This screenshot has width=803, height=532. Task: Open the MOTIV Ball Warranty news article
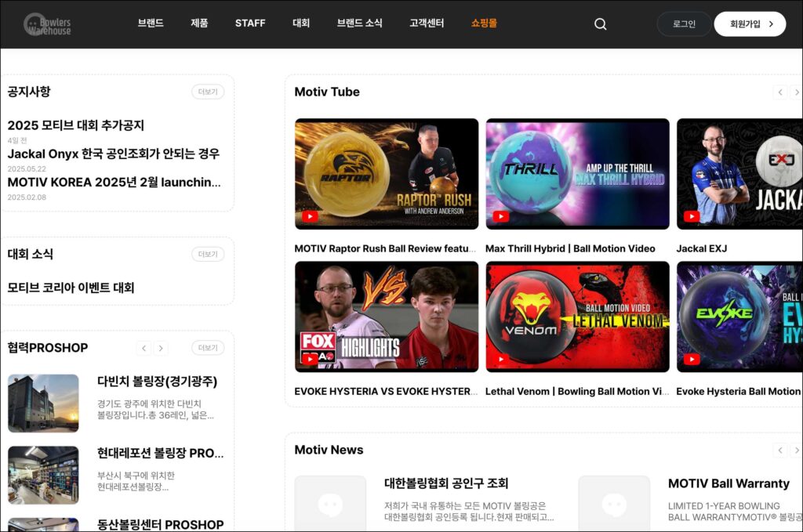729,483
